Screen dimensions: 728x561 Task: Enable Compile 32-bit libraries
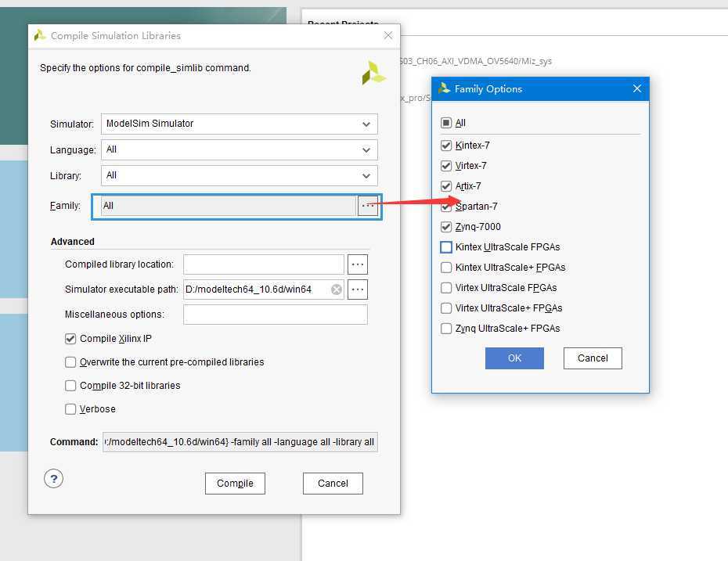coord(70,386)
